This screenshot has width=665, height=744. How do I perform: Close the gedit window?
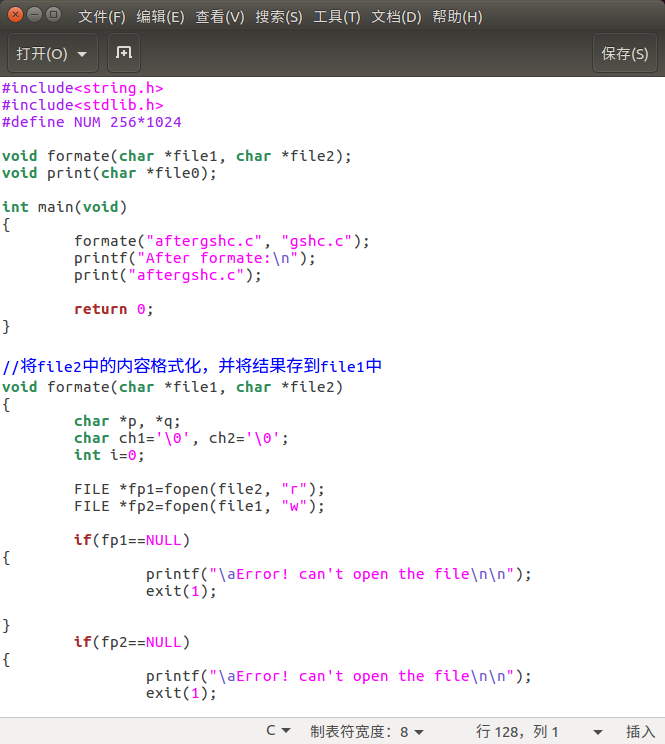click(16, 15)
